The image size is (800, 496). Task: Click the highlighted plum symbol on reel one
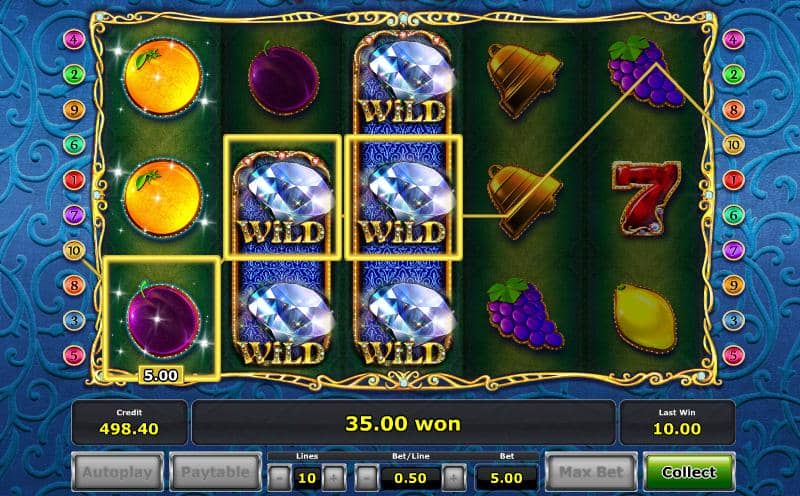[x=163, y=319]
